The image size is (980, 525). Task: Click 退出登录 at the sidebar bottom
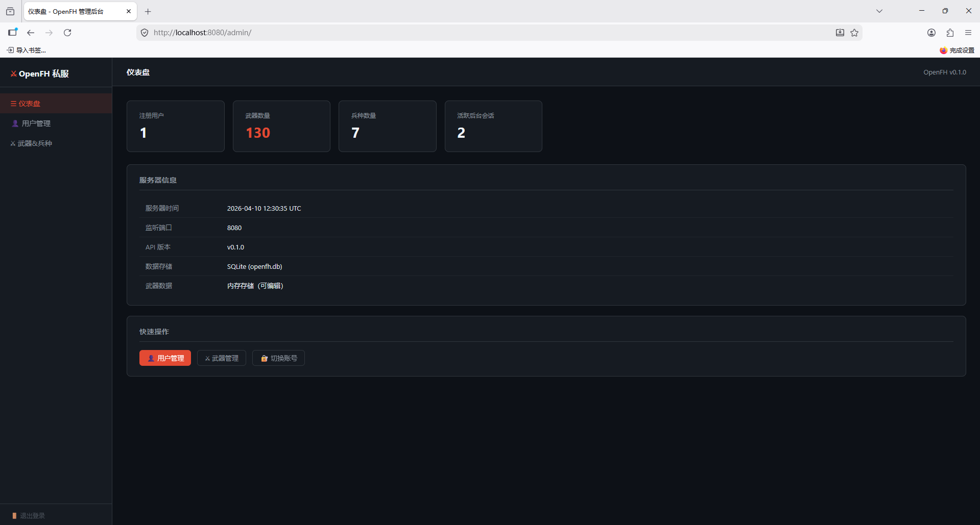(x=29, y=515)
